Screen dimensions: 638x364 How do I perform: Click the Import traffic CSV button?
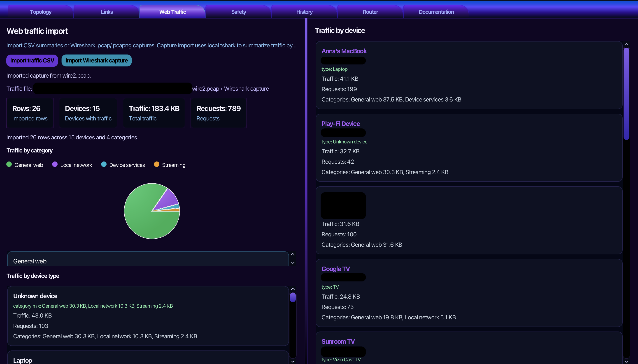[x=32, y=60]
